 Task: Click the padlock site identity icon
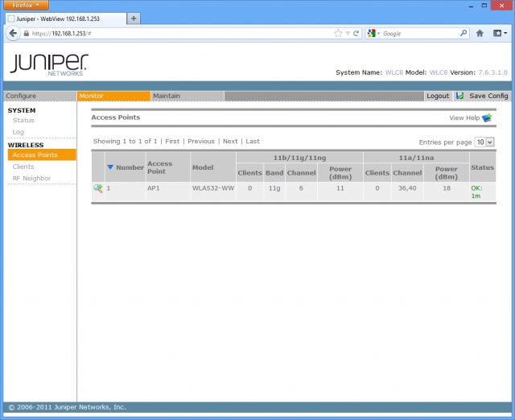click(27, 34)
